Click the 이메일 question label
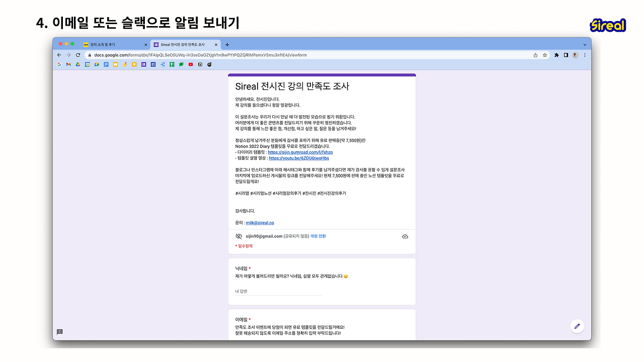 coord(243,320)
